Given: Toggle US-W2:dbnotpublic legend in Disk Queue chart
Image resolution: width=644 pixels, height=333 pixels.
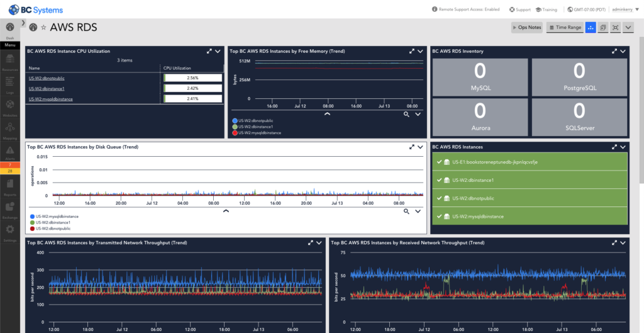Looking at the screenshot, I should (x=50, y=228).
